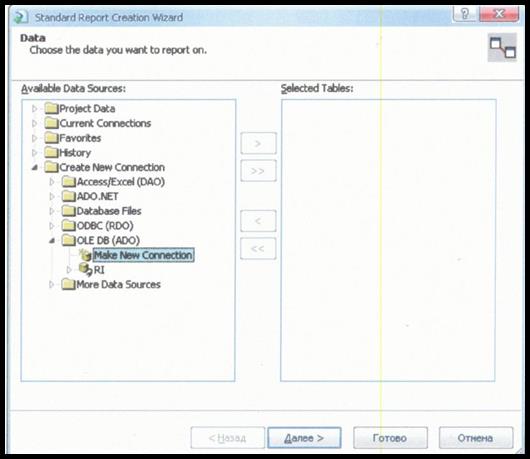Select the Project Data label
Viewport: 530px width, 459px height.
[87, 108]
